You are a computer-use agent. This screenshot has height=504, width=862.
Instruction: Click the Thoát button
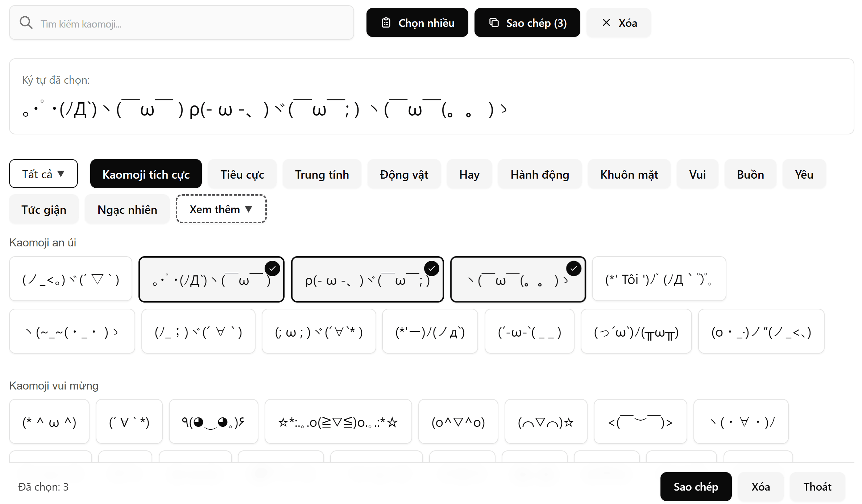pyautogui.click(x=817, y=487)
